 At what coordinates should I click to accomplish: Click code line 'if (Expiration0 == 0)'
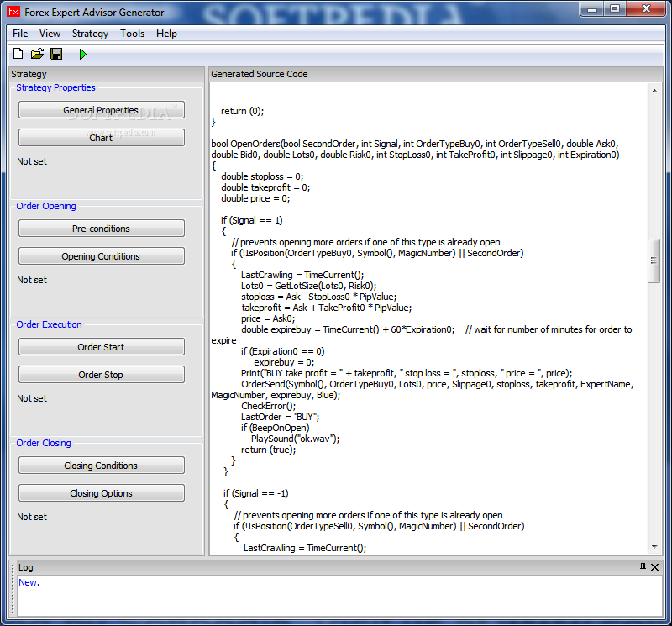[x=282, y=351]
